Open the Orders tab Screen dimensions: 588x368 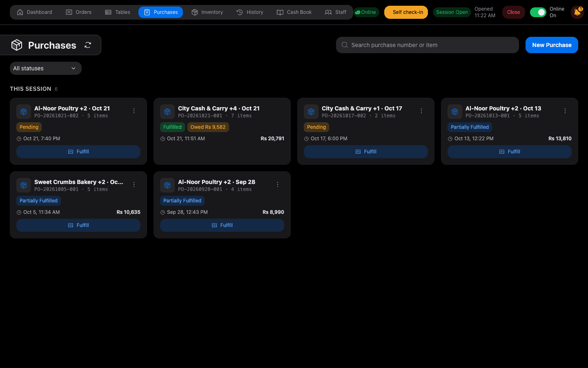click(79, 12)
